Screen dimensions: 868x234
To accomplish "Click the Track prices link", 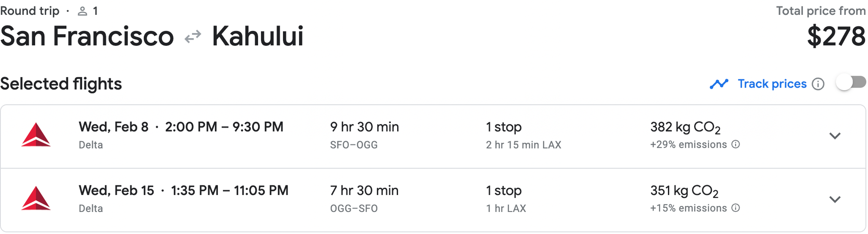I will [x=772, y=84].
